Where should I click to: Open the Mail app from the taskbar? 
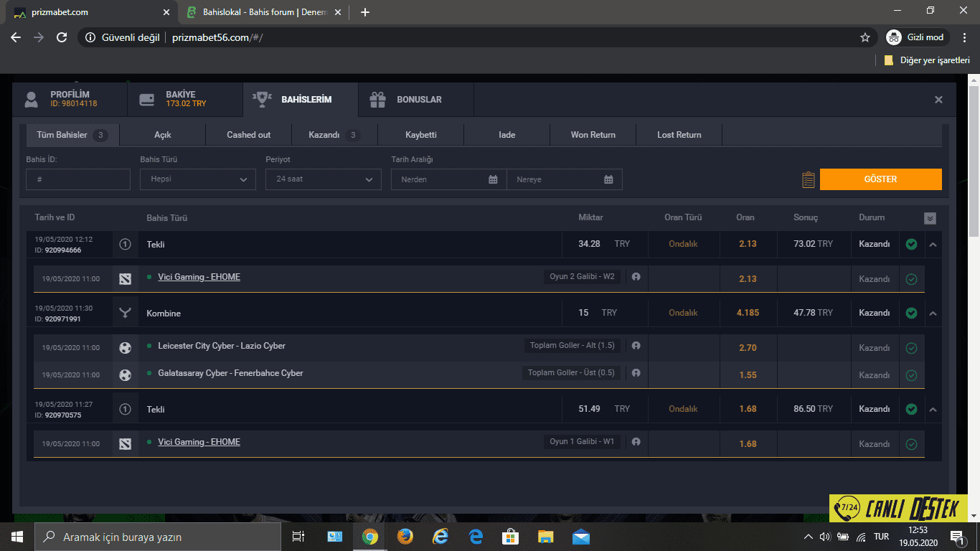pos(581,537)
